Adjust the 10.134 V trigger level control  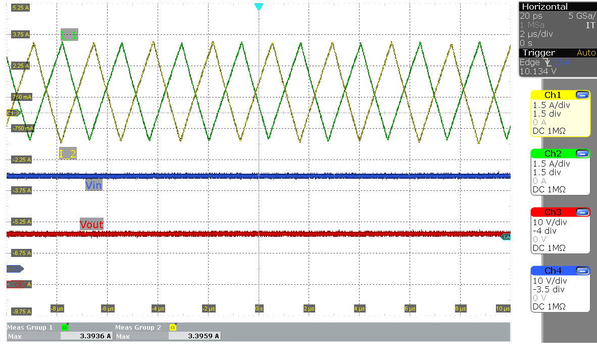point(538,71)
